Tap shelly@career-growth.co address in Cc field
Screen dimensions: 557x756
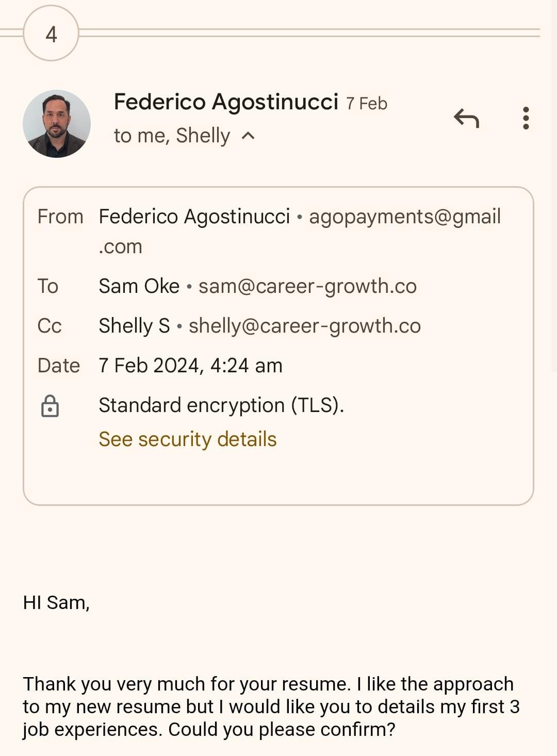304,326
